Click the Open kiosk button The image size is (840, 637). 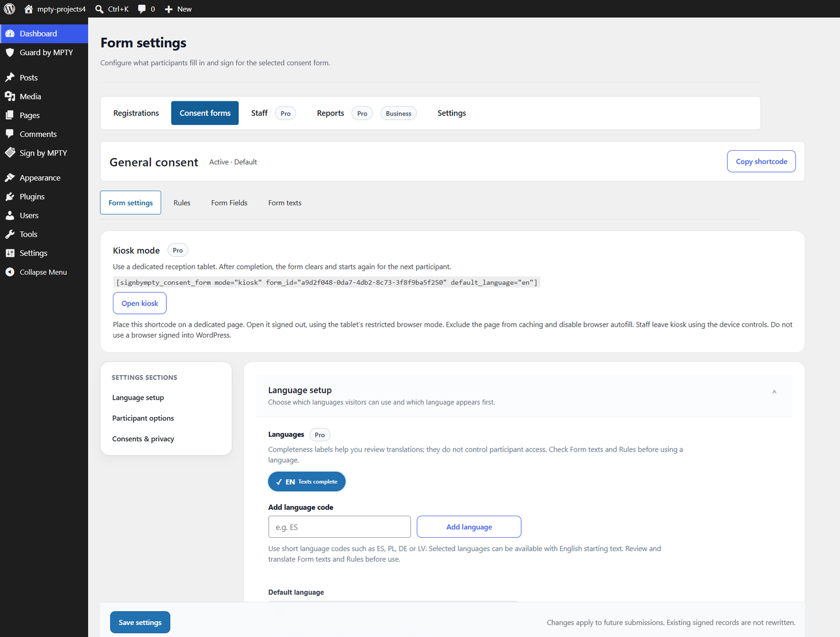pos(140,303)
